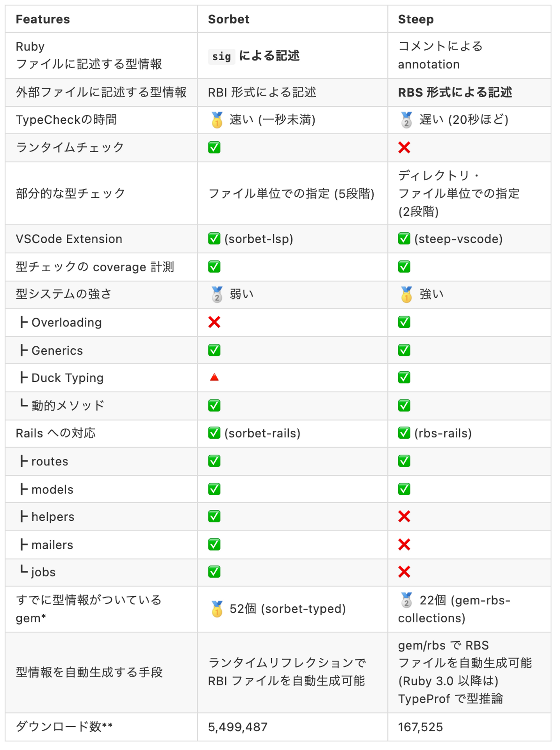This screenshot has height=750, width=560.
Task: Click the gold medal in Sorbet TypeCheck row
Action: [x=217, y=120]
